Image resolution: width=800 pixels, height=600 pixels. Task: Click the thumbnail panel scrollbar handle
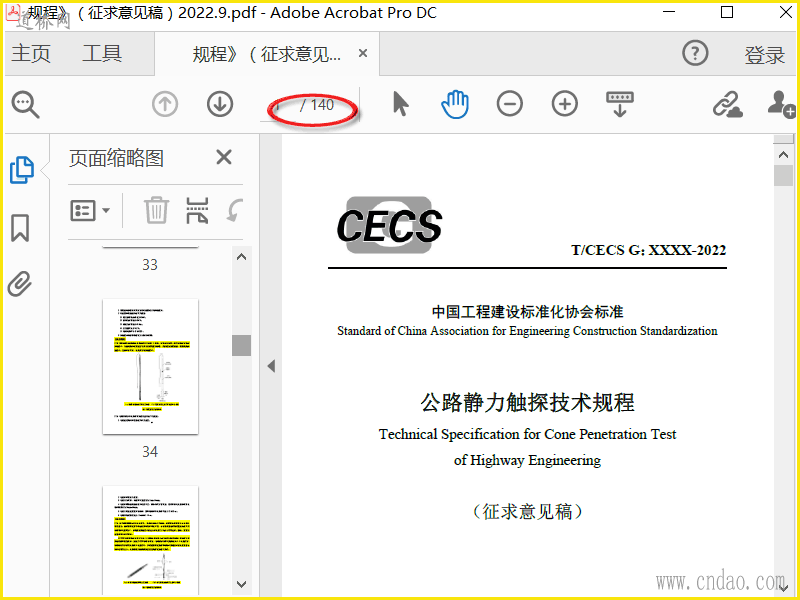click(x=241, y=345)
